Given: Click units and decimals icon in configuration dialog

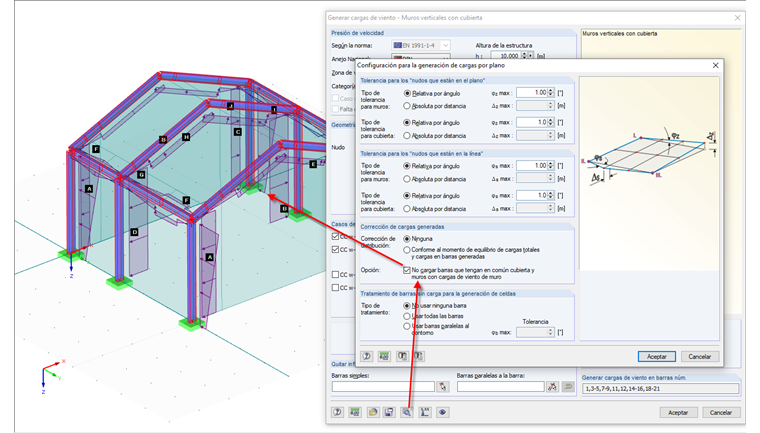Looking at the screenshot, I should [384, 356].
